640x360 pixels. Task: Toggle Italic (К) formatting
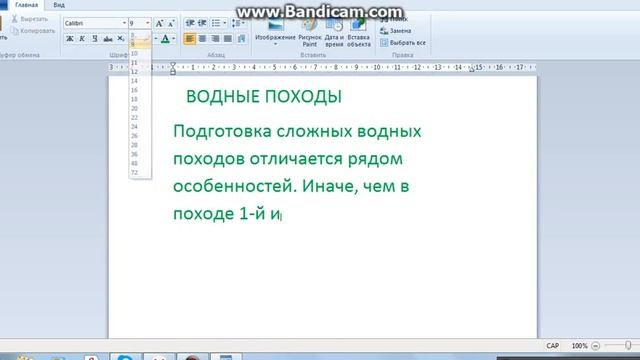[x=82, y=39]
